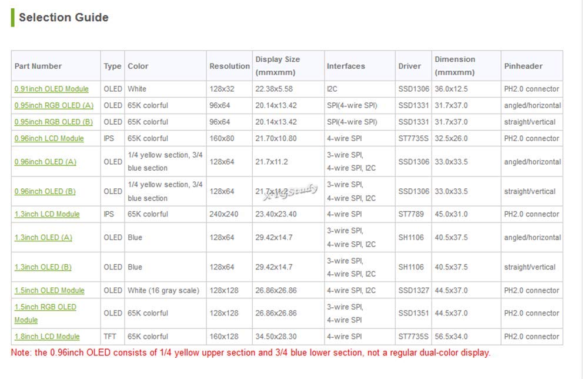
Task: Click the Selection Guide heading
Action: (64, 17)
